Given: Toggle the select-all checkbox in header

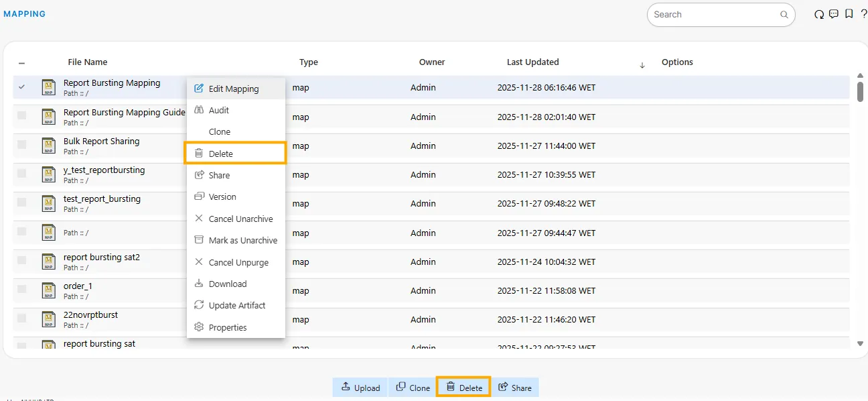Looking at the screenshot, I should pyautogui.click(x=22, y=63).
